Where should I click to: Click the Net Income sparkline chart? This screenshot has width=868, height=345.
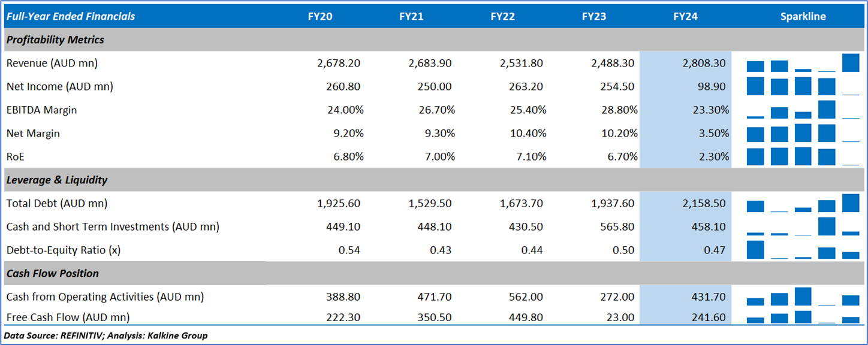(803, 86)
